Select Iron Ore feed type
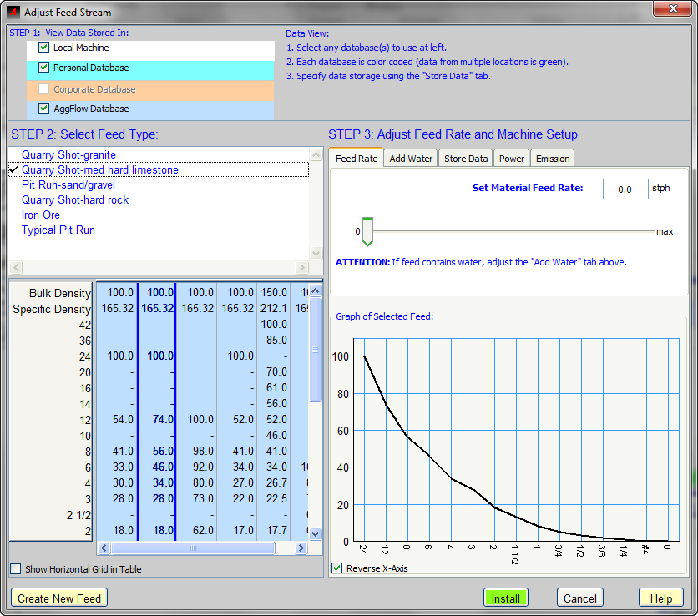The image size is (698, 616). (41, 215)
